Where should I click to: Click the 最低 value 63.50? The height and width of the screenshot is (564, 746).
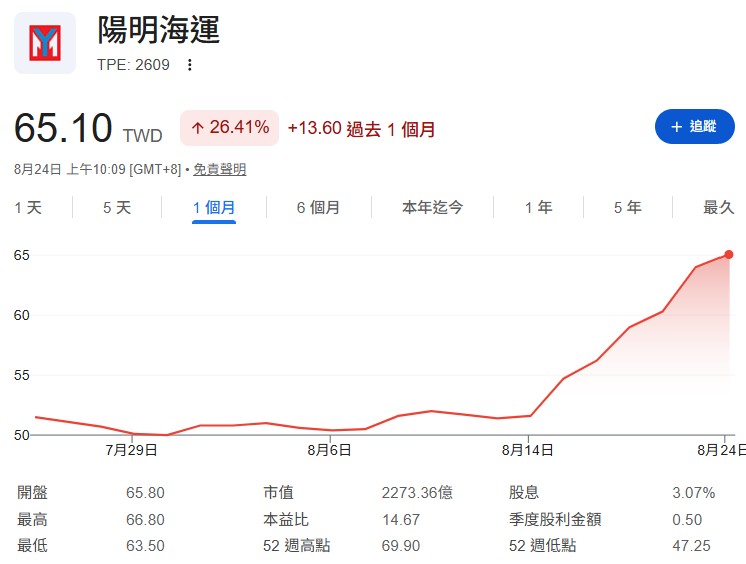(x=145, y=545)
